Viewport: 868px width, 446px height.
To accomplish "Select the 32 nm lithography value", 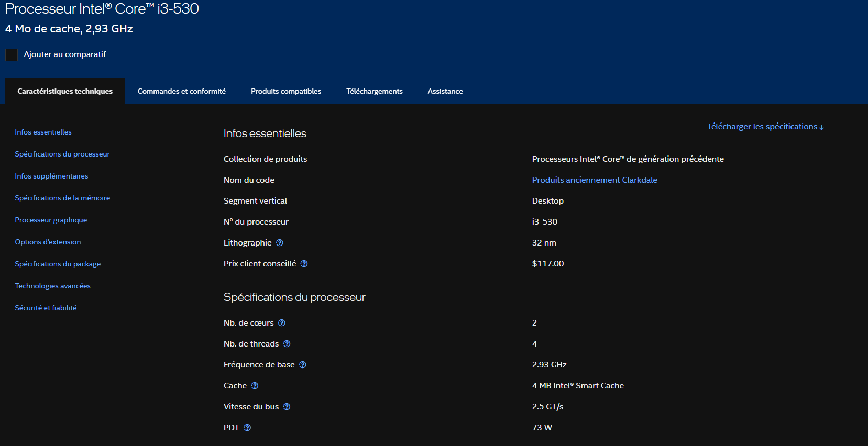I will pyautogui.click(x=544, y=243).
